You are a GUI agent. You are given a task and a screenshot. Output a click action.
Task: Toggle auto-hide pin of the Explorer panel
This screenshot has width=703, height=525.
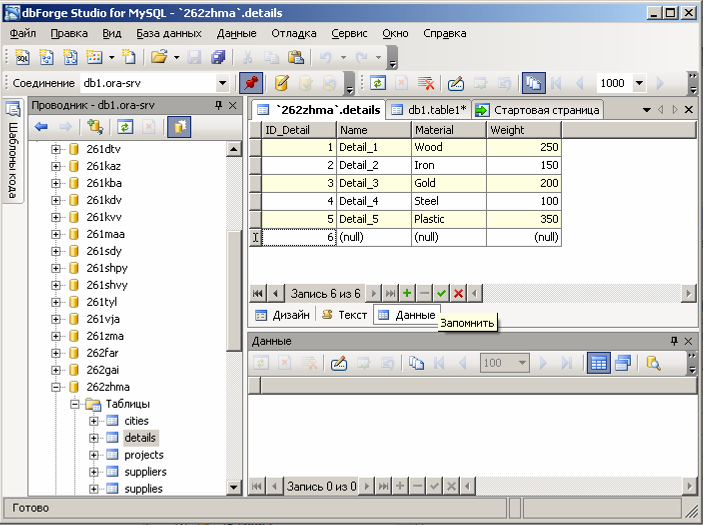pos(218,105)
